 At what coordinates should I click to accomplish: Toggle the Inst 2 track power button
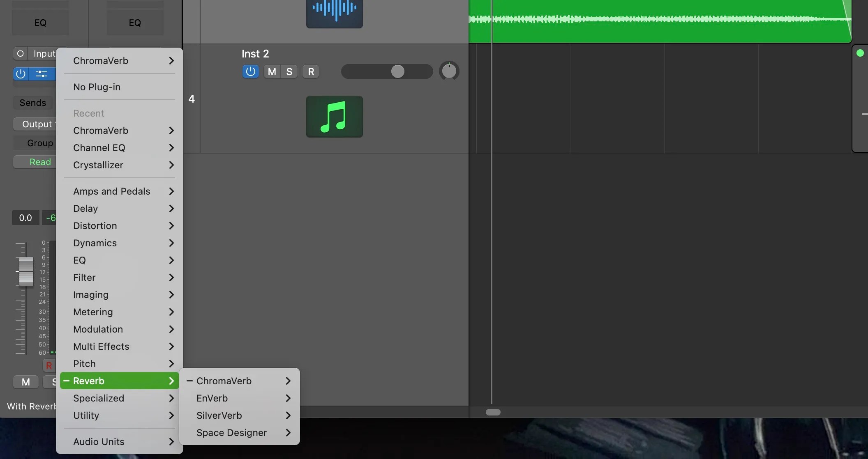[x=250, y=71]
